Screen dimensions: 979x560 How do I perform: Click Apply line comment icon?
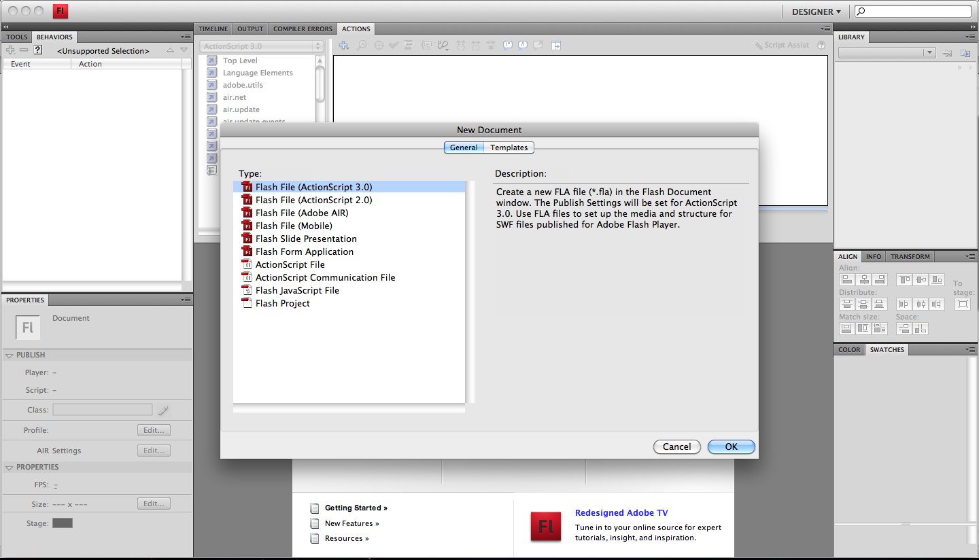523,46
